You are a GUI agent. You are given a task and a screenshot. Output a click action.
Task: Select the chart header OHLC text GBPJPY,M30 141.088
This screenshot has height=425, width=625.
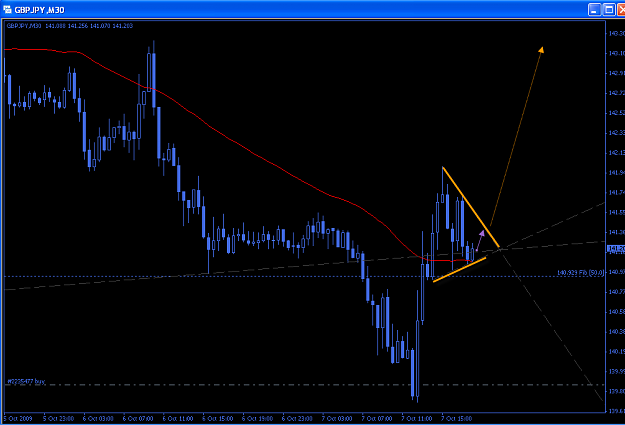(x=70, y=26)
